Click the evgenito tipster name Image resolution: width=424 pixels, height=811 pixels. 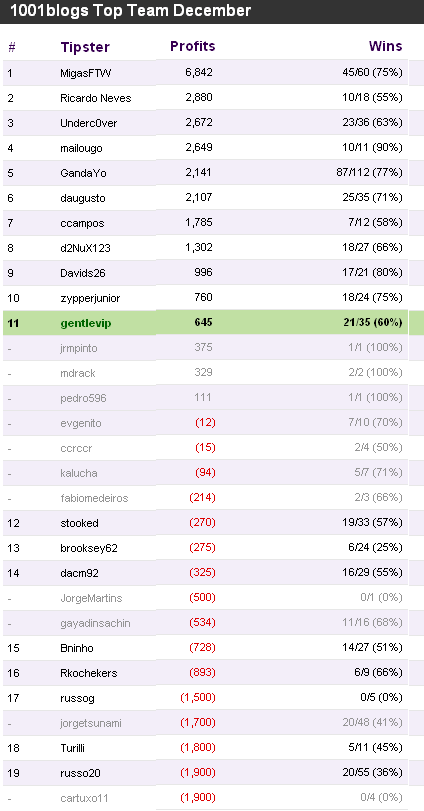(x=81, y=423)
